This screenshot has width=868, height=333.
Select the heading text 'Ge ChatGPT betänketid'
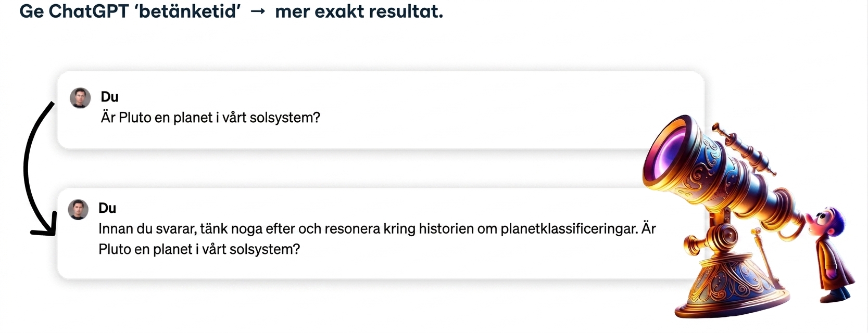tap(130, 11)
